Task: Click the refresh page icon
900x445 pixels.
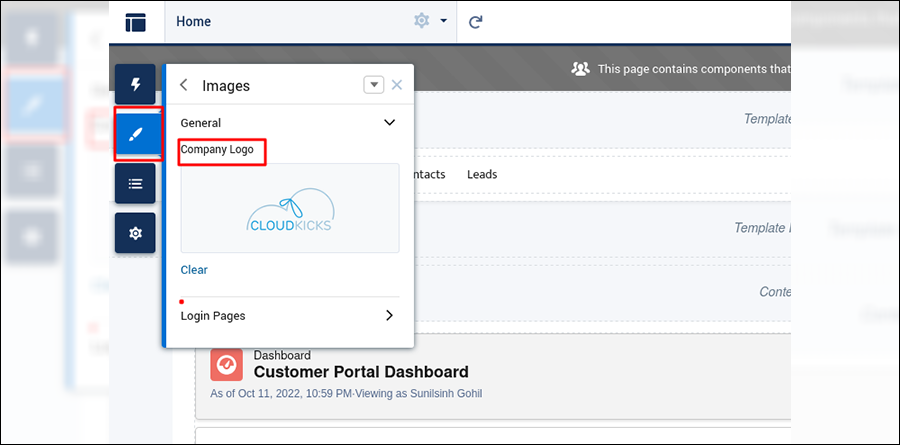Action: [476, 22]
